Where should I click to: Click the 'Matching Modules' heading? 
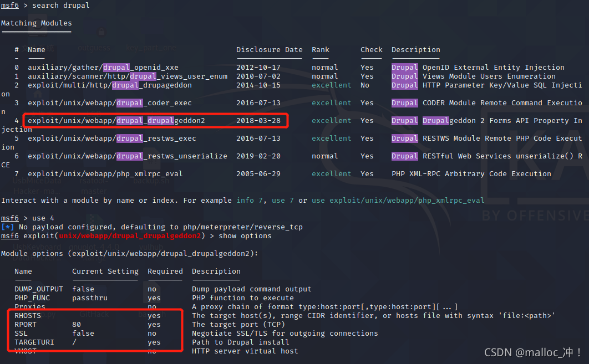point(37,23)
